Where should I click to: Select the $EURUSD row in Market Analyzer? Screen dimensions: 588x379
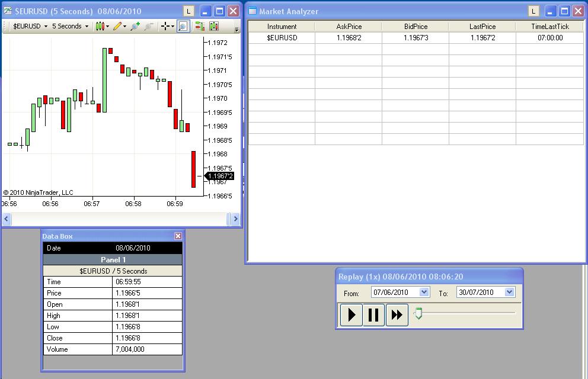tap(416, 38)
